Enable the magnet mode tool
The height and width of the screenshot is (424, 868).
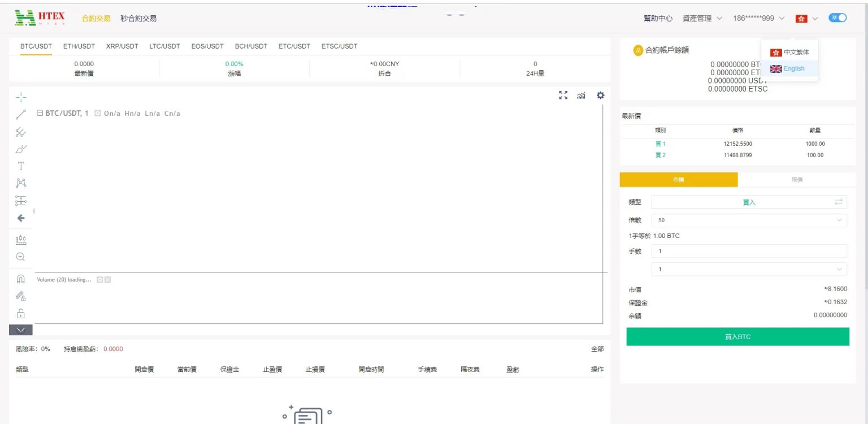coord(21,279)
